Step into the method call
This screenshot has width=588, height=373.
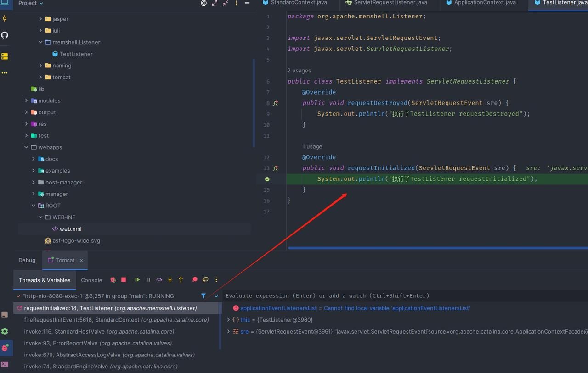click(x=170, y=279)
